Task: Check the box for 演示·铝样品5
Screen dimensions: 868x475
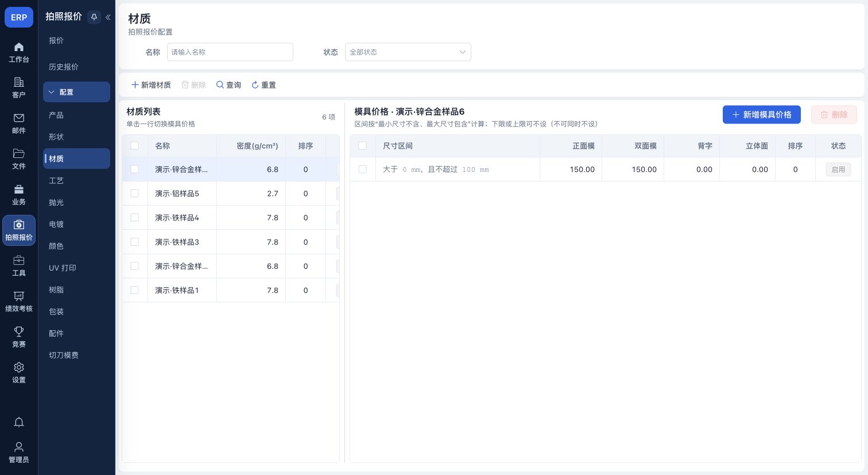Action: tap(135, 194)
